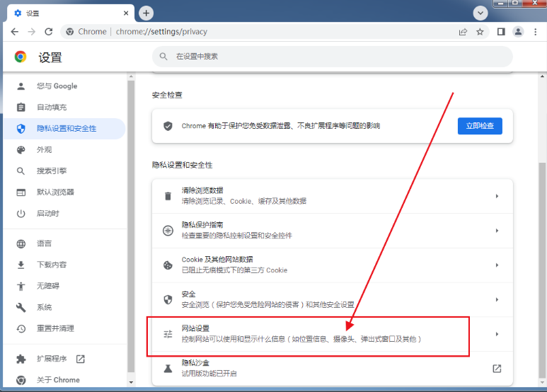This screenshot has height=392, width=547.
Task: Click the forward navigation arrow
Action: point(32,32)
